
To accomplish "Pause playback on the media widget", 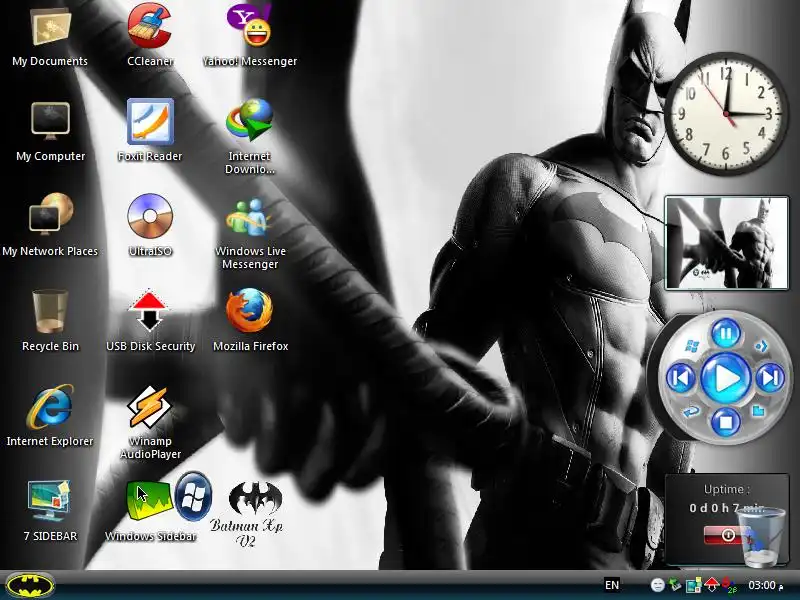I will click(726, 335).
